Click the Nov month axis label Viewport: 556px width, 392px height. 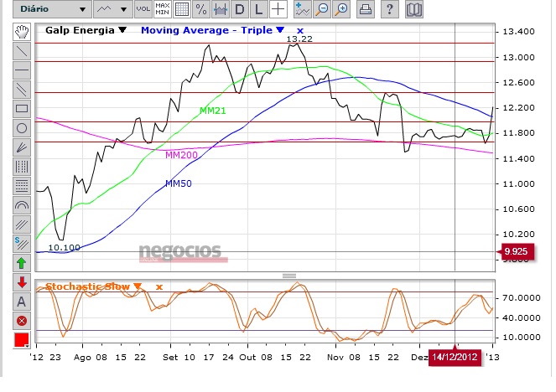tap(335, 358)
